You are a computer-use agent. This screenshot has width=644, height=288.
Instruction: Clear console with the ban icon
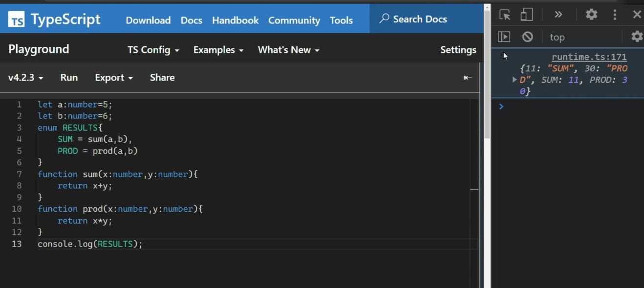[527, 37]
